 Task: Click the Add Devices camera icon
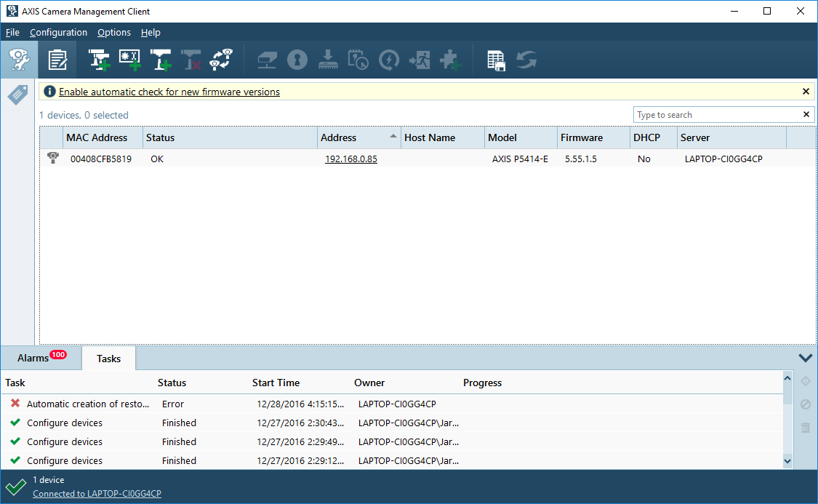[x=99, y=60]
